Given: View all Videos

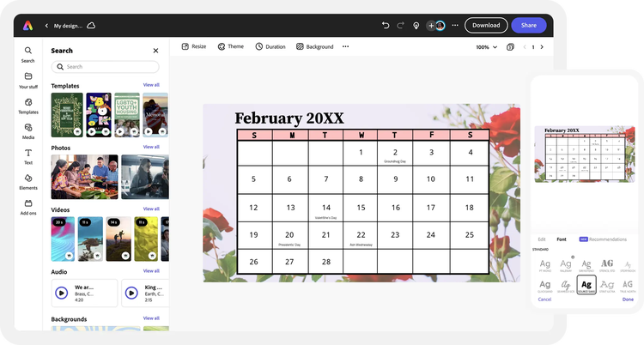Looking at the screenshot, I should click(151, 209).
